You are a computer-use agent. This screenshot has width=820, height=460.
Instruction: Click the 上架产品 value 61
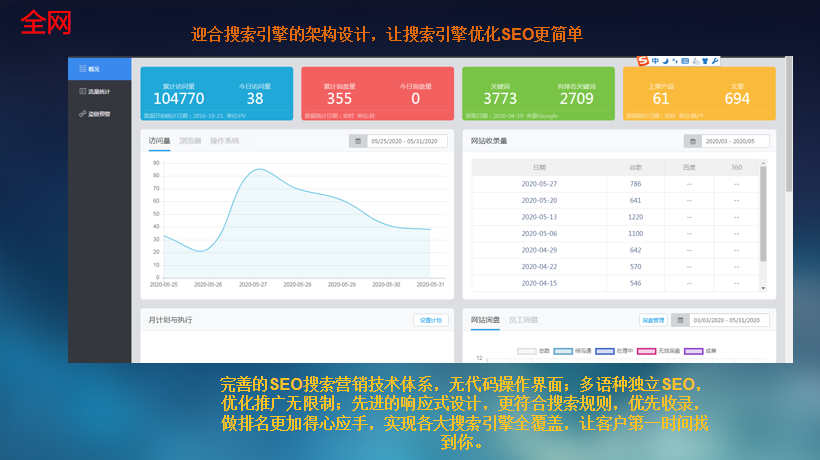[660, 99]
